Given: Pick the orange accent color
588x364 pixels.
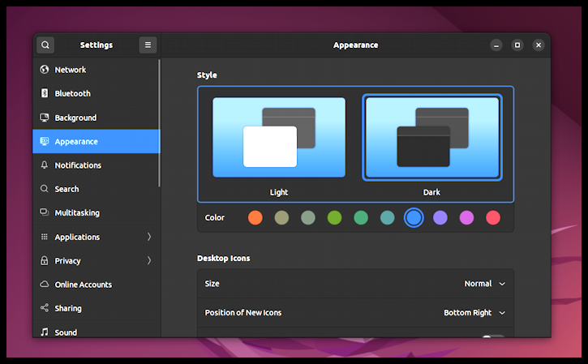Looking at the screenshot, I should (x=255, y=217).
